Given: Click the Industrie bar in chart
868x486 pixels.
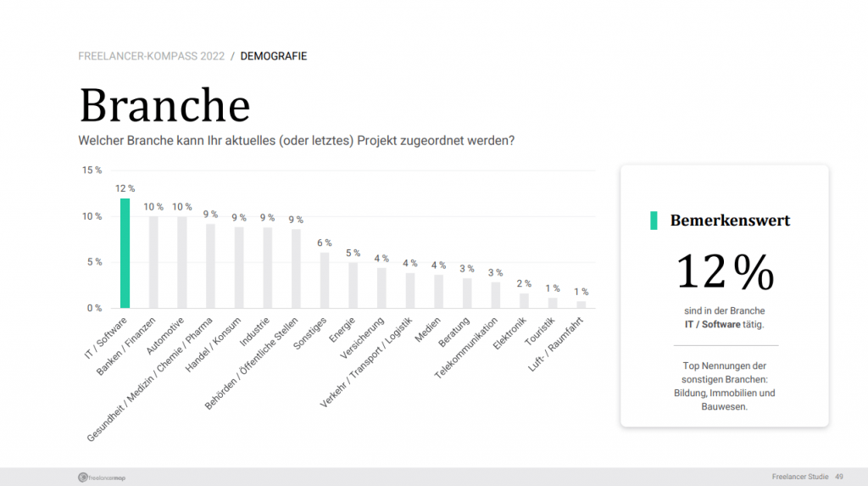Looking at the screenshot, I should coord(267,268).
